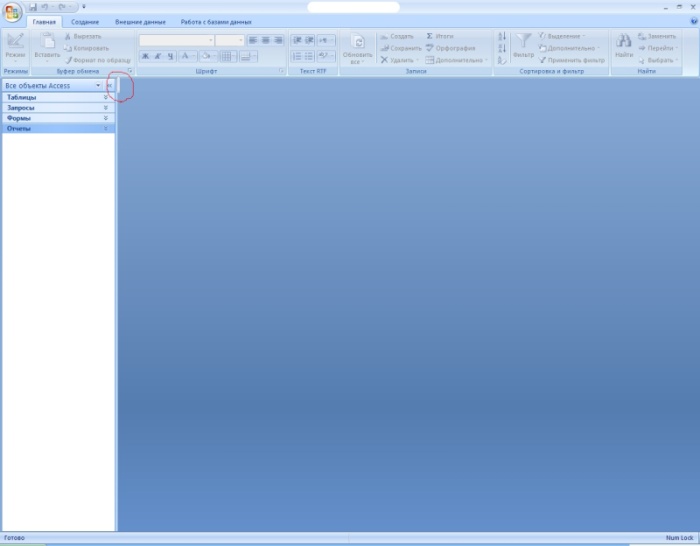
Task: Sort ascending with the A-Z icon
Action: click(502, 37)
